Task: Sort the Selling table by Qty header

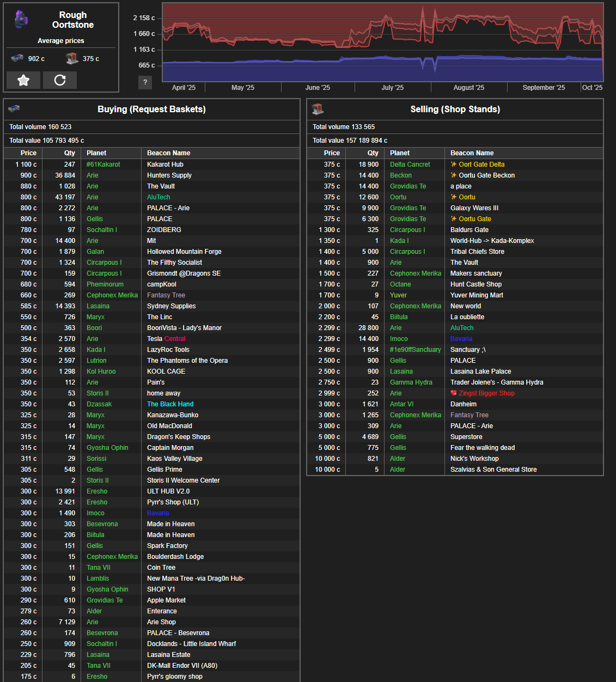Action: click(x=373, y=153)
